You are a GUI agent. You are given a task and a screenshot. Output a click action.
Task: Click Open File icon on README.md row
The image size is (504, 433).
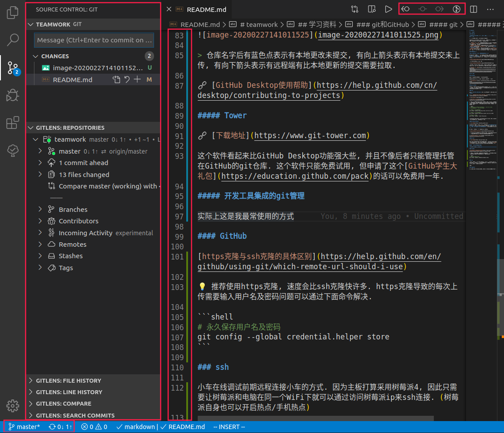(x=117, y=79)
